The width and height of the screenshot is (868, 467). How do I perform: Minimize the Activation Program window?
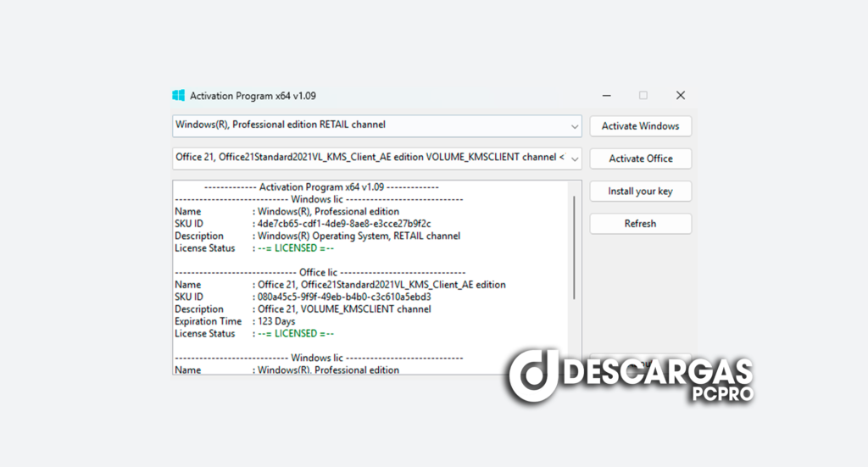coord(607,96)
